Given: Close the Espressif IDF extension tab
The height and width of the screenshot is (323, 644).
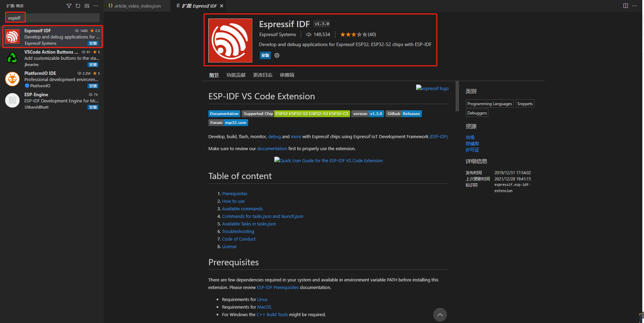Looking at the screenshot, I should coord(222,6).
